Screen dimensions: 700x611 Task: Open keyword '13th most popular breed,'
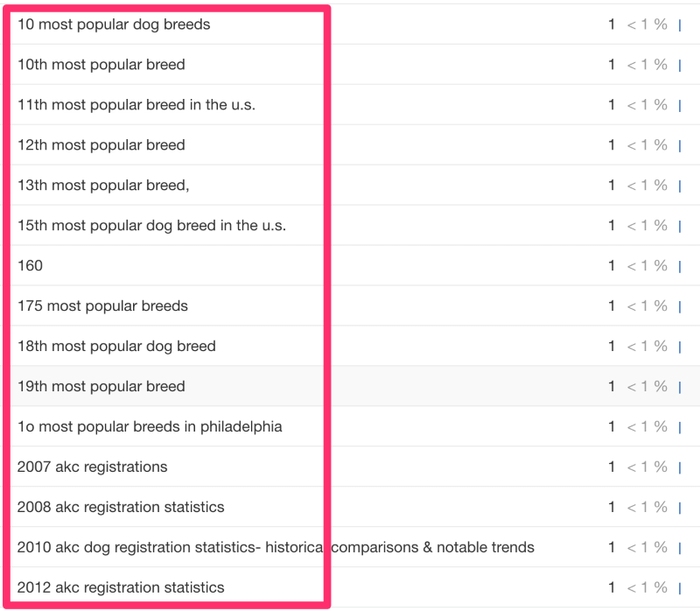[x=103, y=185]
